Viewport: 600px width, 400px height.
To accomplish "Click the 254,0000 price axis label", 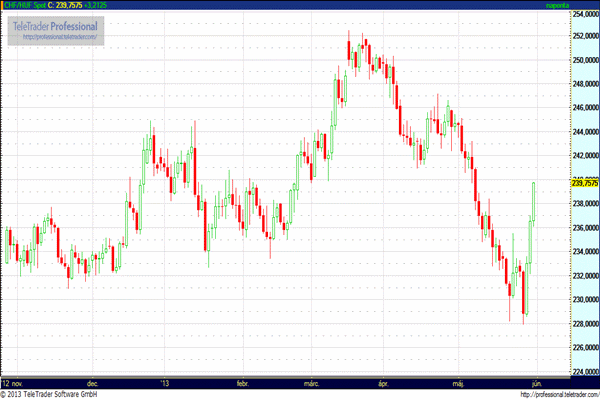I will click(x=583, y=13).
